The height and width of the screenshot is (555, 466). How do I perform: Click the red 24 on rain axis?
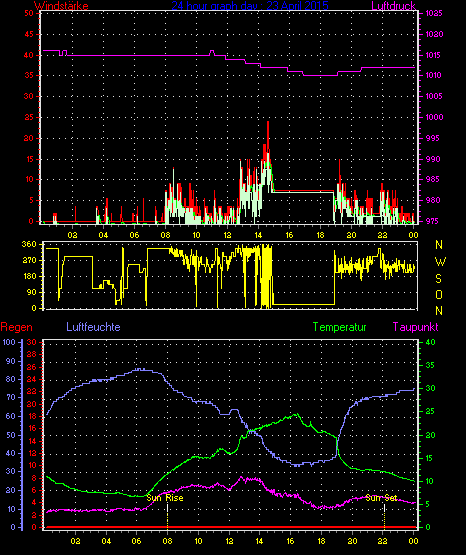coord(32,379)
